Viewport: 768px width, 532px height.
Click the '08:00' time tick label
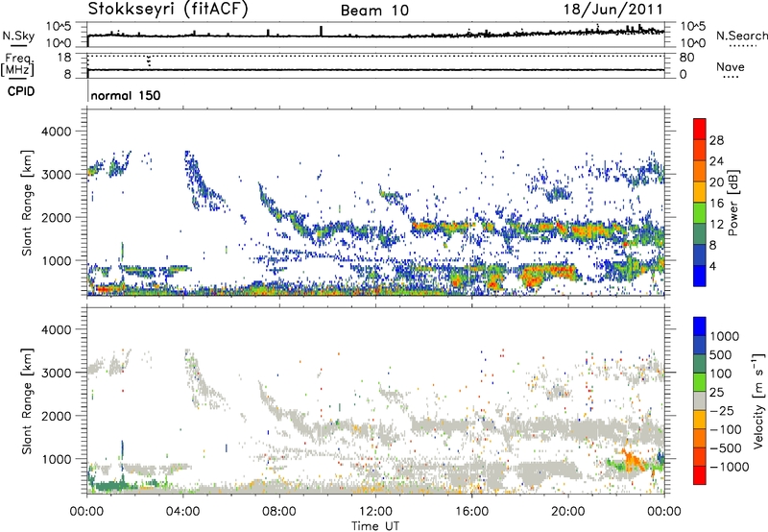[278, 512]
